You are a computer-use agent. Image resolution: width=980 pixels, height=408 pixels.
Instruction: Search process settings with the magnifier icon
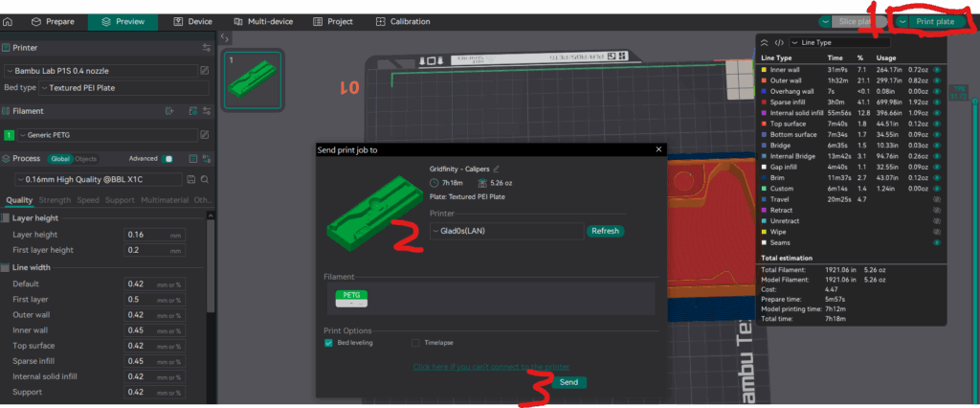[x=205, y=179]
